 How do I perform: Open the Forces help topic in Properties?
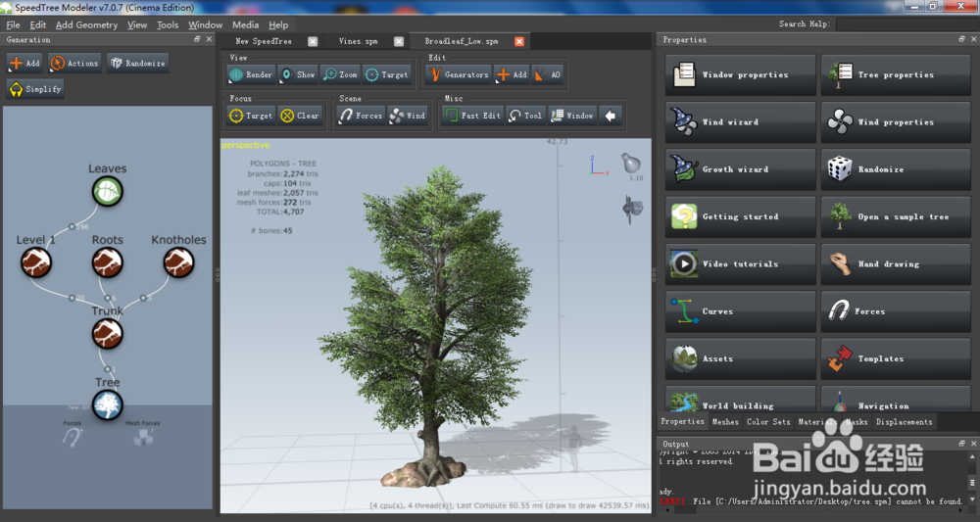(896, 311)
